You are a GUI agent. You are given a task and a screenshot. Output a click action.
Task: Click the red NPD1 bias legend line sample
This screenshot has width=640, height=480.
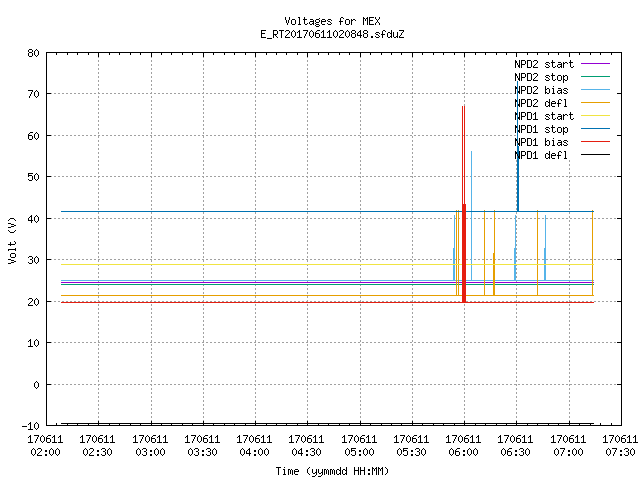pos(595,142)
